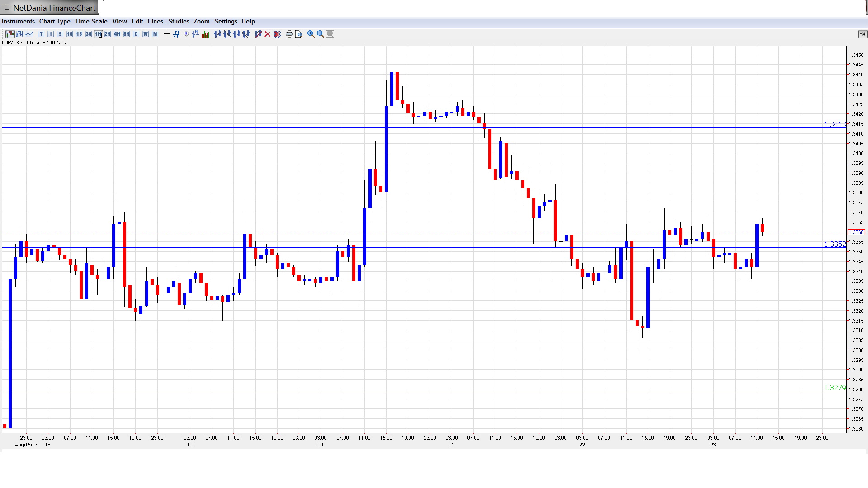Switch to the line chart type icon
The image size is (868, 488).
tap(29, 34)
